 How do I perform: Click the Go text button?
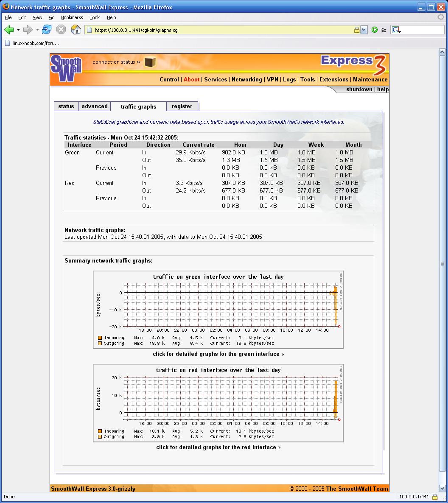(x=384, y=30)
